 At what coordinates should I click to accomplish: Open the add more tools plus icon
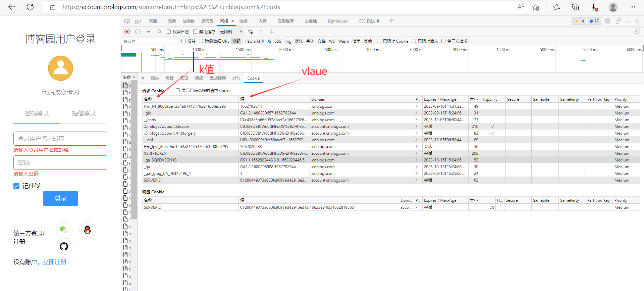pyautogui.click(x=391, y=21)
